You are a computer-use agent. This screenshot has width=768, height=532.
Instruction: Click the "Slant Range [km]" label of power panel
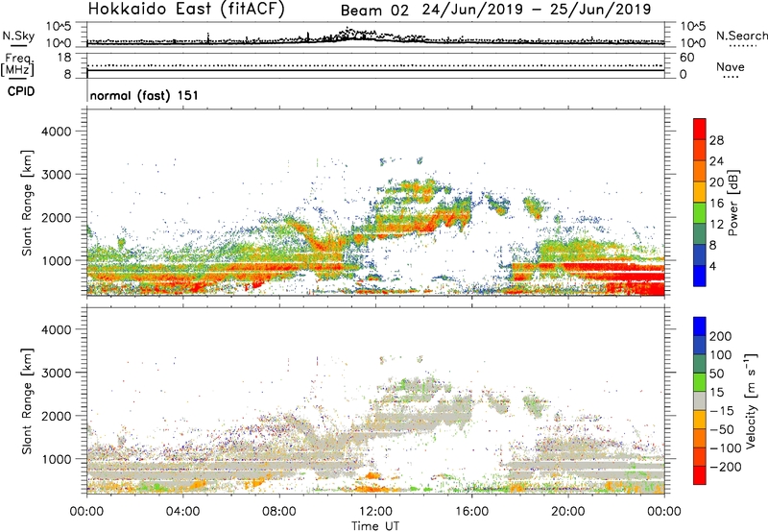tap(27, 203)
